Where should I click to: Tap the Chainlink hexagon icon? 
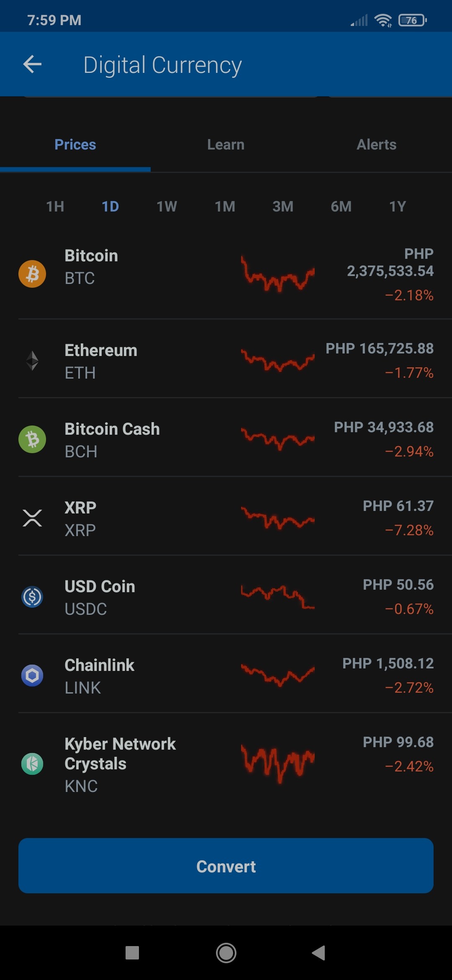(x=32, y=676)
